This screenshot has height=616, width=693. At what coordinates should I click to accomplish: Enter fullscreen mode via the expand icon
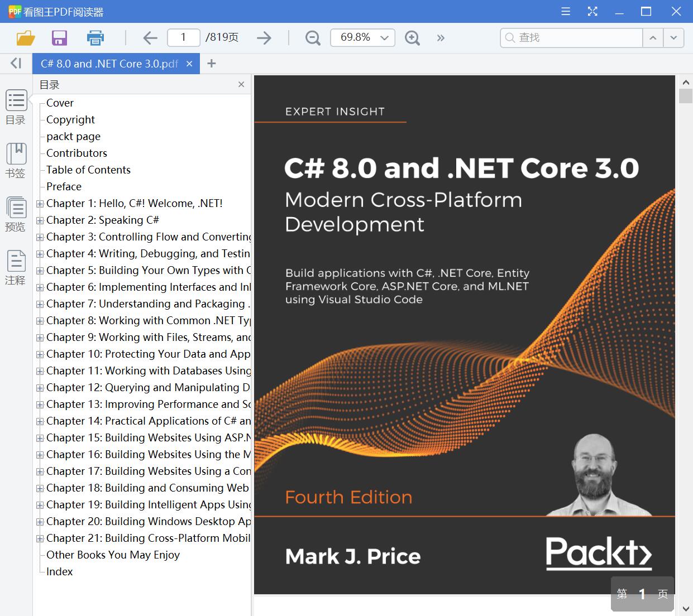592,11
